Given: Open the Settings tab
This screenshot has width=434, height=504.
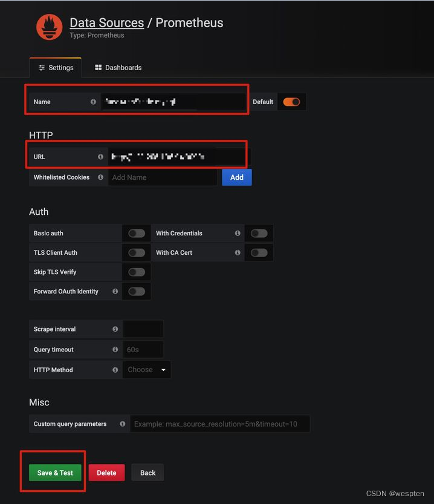Looking at the screenshot, I should [56, 68].
